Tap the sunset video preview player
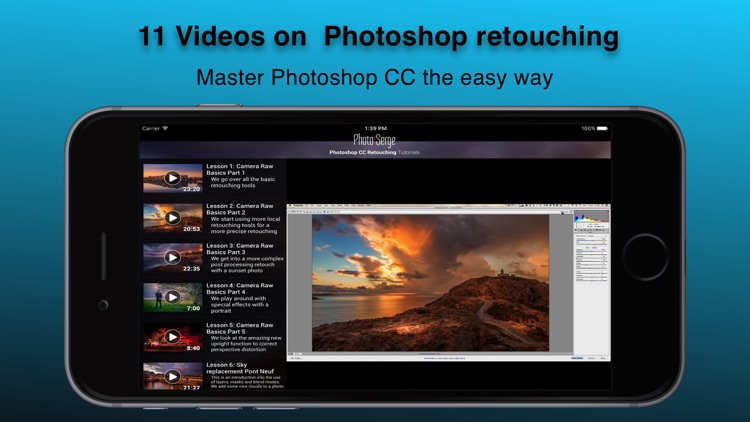 click(x=448, y=283)
